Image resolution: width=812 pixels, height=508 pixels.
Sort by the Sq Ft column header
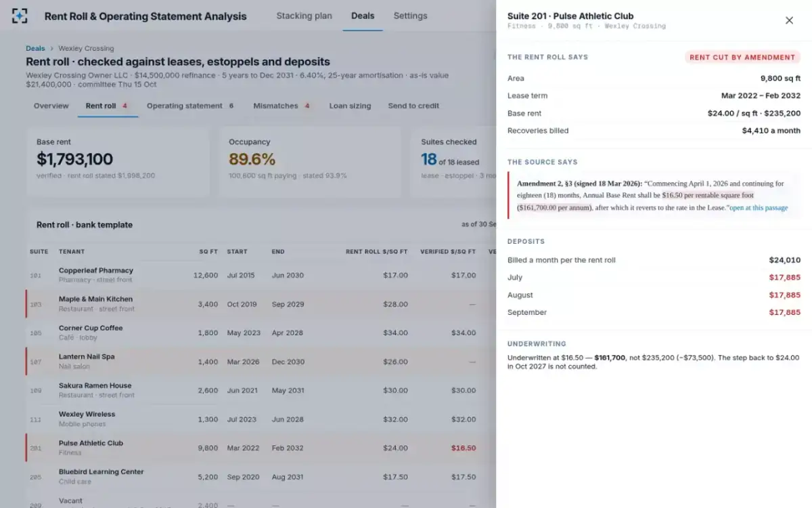(208, 251)
